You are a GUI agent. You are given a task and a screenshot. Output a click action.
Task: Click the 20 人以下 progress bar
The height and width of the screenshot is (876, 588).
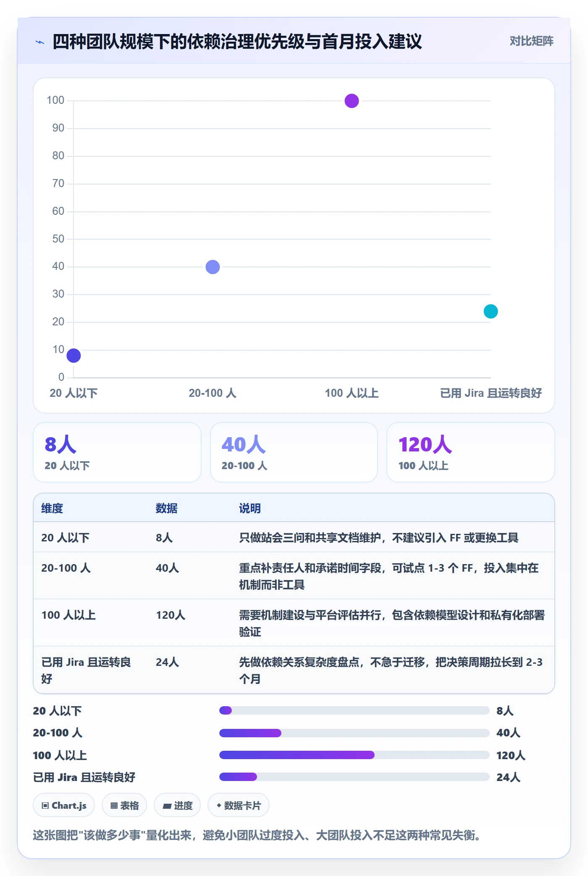pos(354,710)
